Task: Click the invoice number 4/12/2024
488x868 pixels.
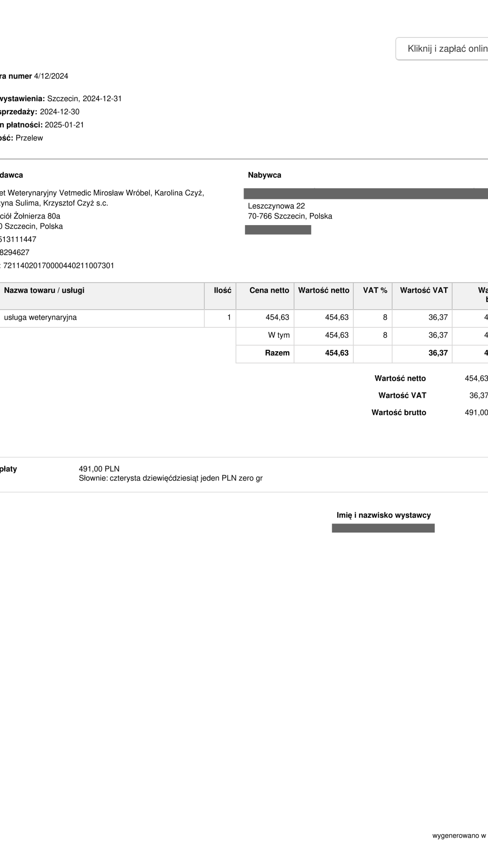Action: [51, 76]
